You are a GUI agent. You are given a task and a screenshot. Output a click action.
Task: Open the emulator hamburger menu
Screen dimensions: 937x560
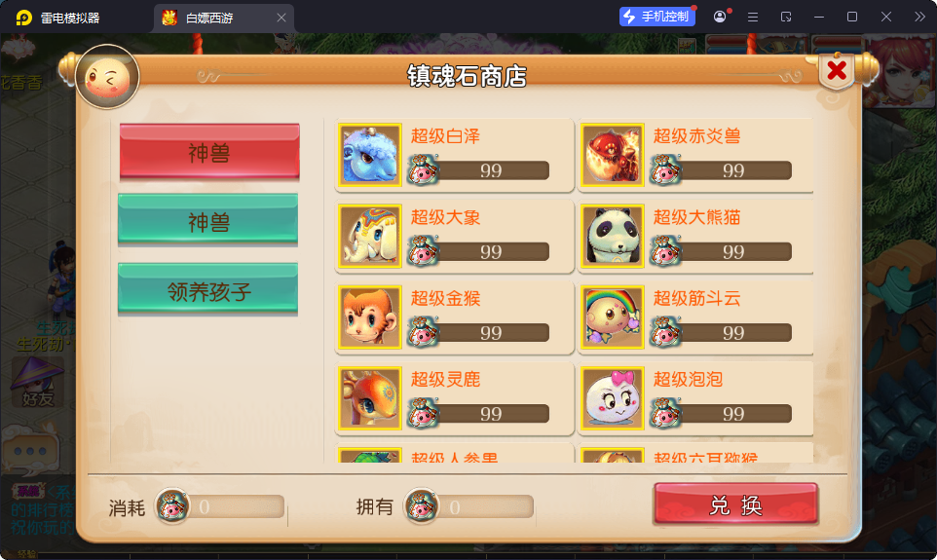point(753,17)
